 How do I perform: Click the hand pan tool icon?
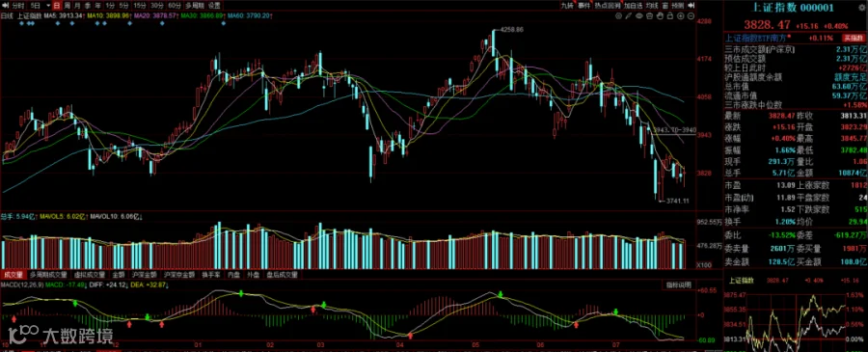click(660, 16)
